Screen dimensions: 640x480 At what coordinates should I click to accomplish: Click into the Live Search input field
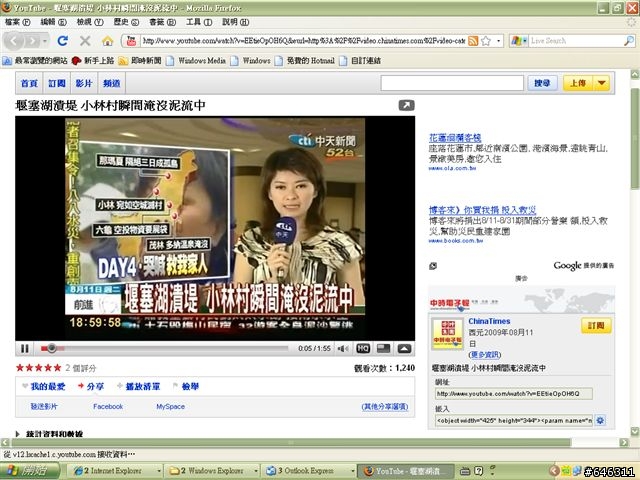point(576,41)
